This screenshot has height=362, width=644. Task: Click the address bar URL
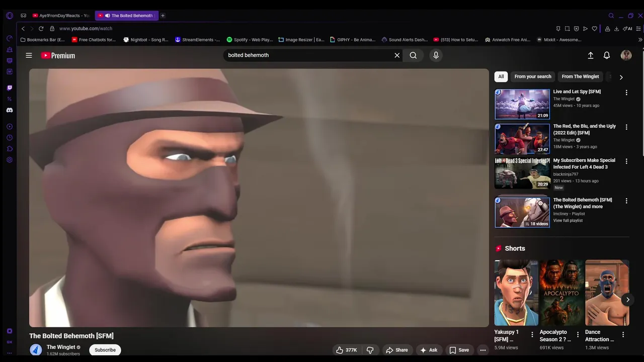click(86, 29)
